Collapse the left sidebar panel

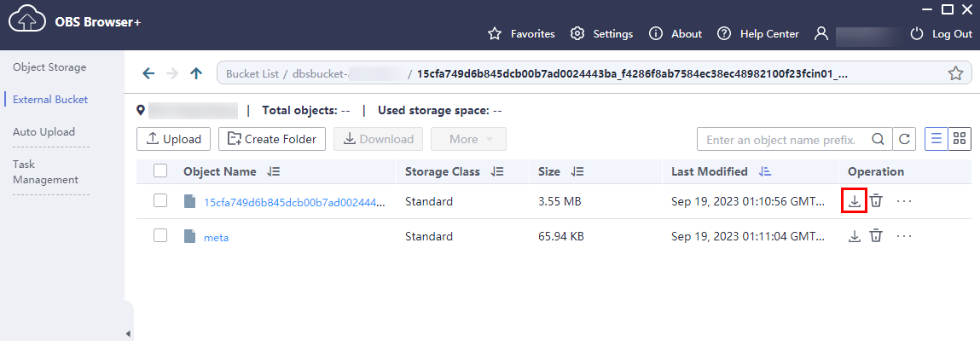[129, 332]
